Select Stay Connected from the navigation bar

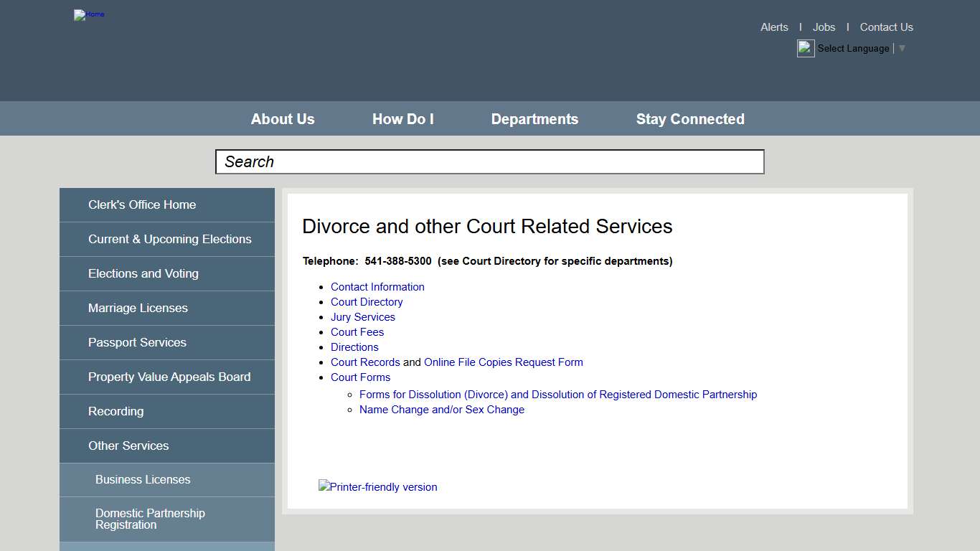tap(689, 118)
